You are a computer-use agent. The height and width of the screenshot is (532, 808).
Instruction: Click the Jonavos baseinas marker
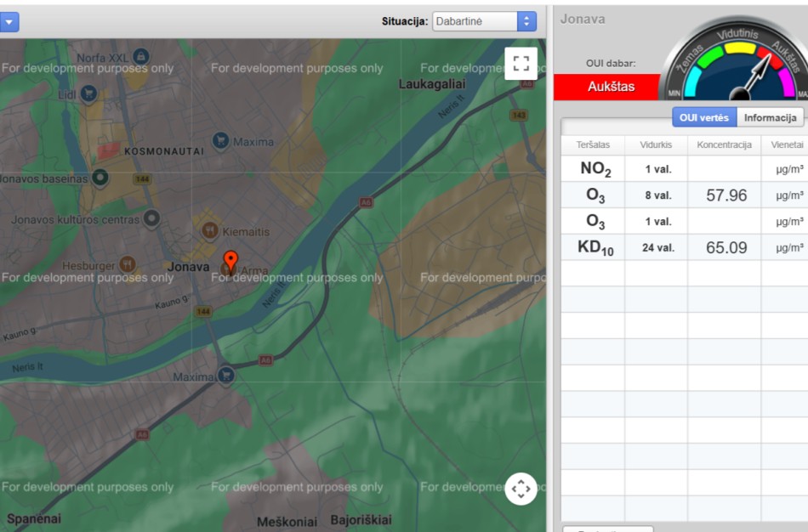click(100, 178)
